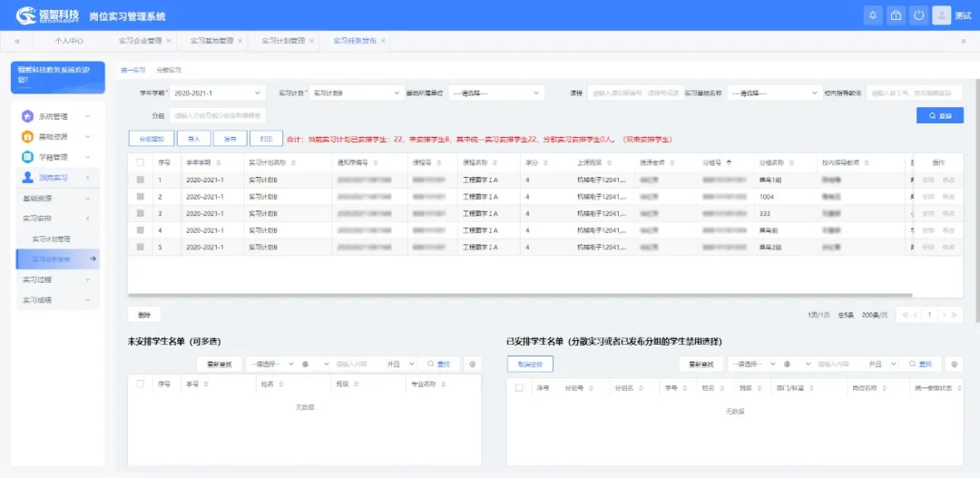
Task: Collapse sidebar with double-left arrow icon
Action: click(x=17, y=41)
